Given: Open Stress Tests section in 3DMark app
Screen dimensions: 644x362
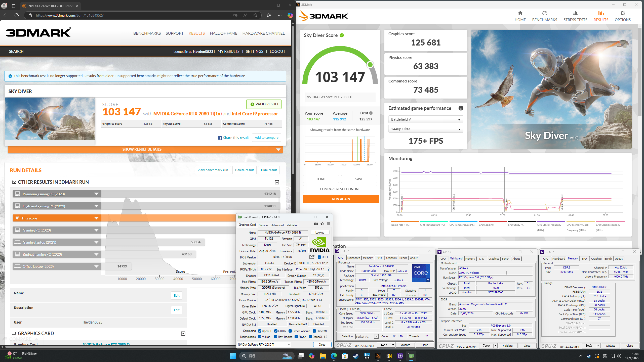Looking at the screenshot, I should 575,16.
